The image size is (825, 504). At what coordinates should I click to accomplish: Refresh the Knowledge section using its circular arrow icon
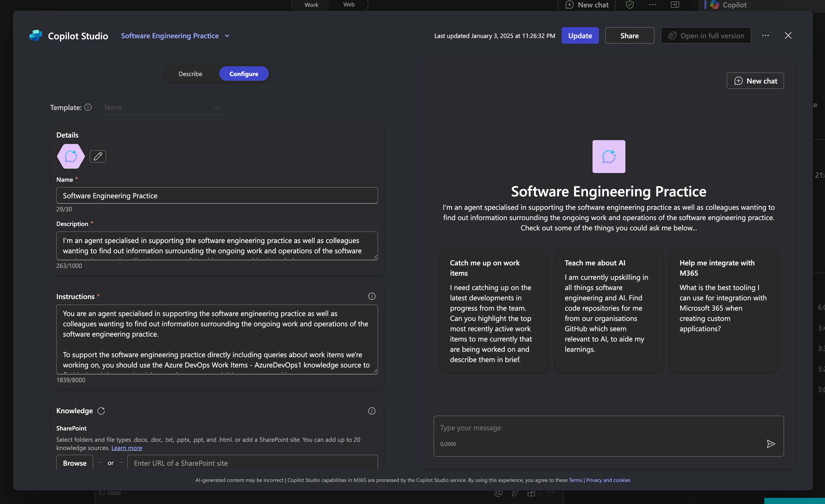coord(101,410)
